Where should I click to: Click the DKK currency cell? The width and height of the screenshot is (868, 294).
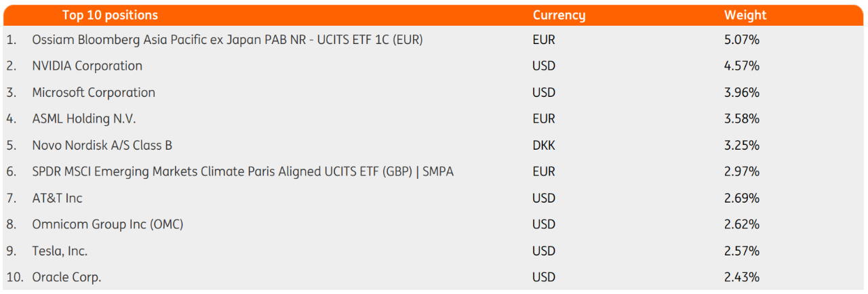(544, 146)
